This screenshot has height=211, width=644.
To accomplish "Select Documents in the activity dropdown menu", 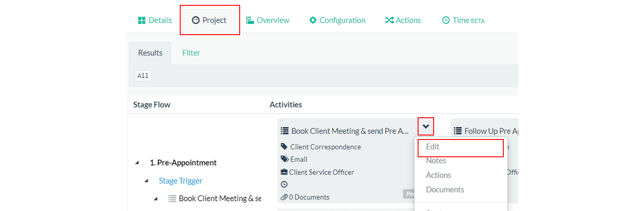I will pyautogui.click(x=445, y=190).
